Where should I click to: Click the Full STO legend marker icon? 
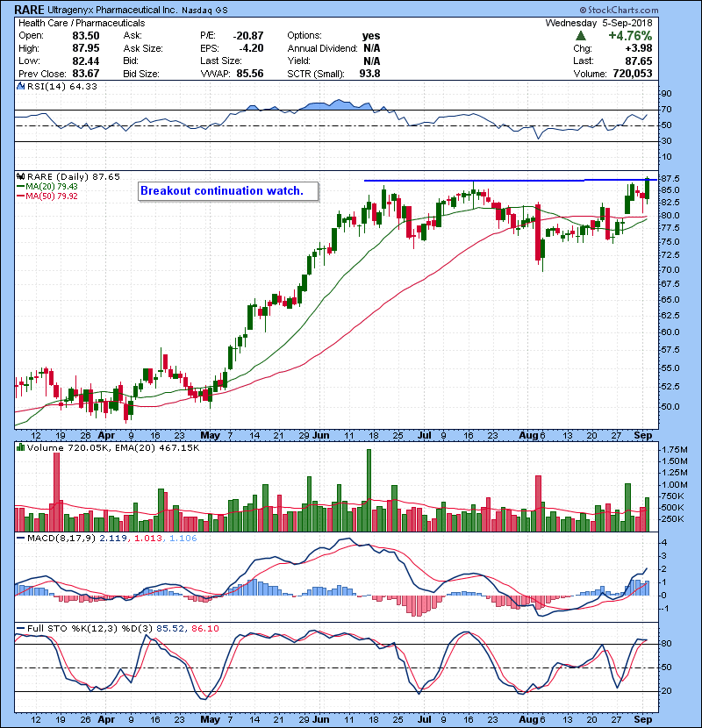[x=19, y=627]
